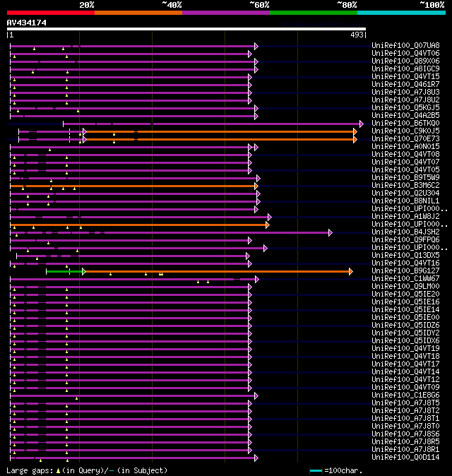Screen dimensions: 452x476
Task: Click the query end position 493 label
Action: click(x=357, y=35)
